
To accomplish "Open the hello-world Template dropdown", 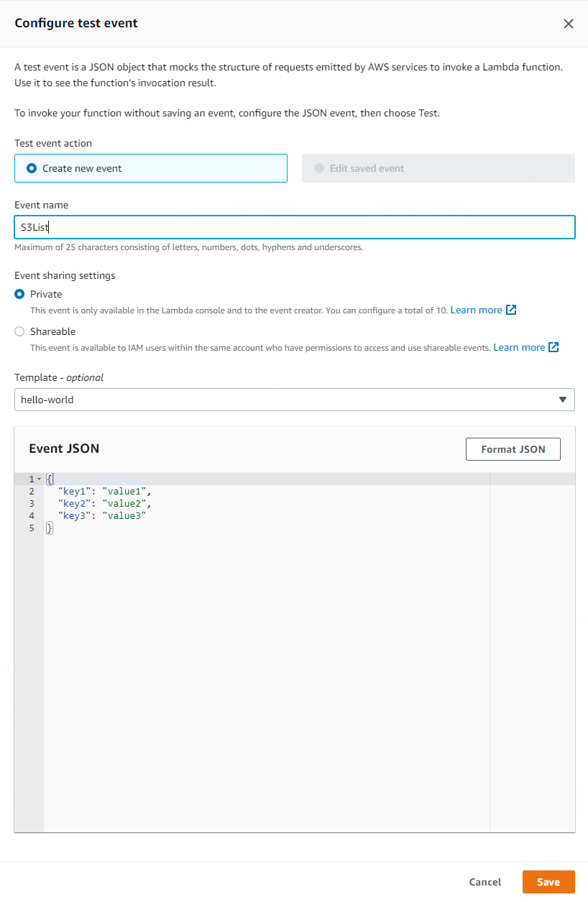I will coord(294,400).
